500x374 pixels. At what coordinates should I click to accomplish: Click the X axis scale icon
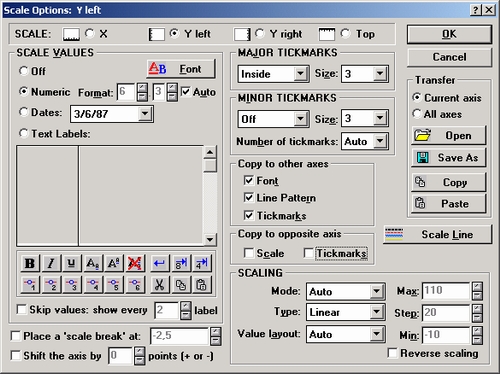(x=71, y=34)
